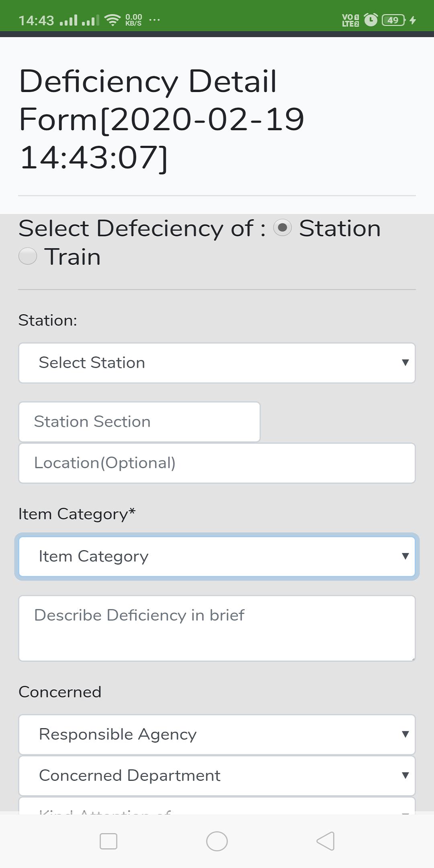Tap the Train option label text

(x=72, y=256)
